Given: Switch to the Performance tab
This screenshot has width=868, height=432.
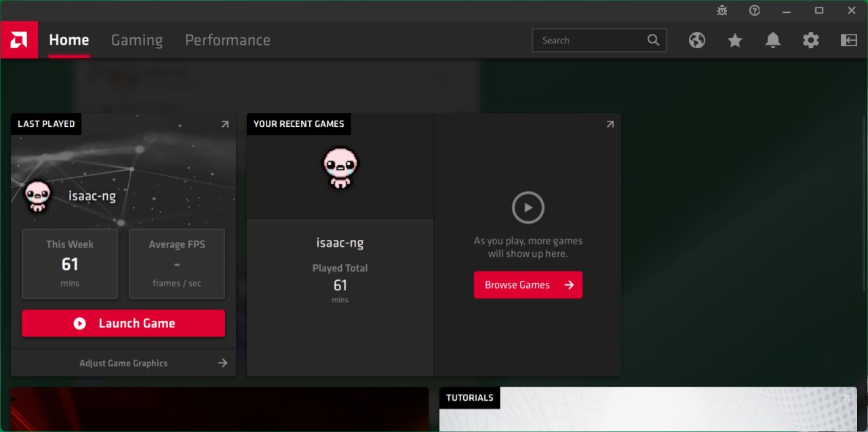Looking at the screenshot, I should (x=228, y=40).
